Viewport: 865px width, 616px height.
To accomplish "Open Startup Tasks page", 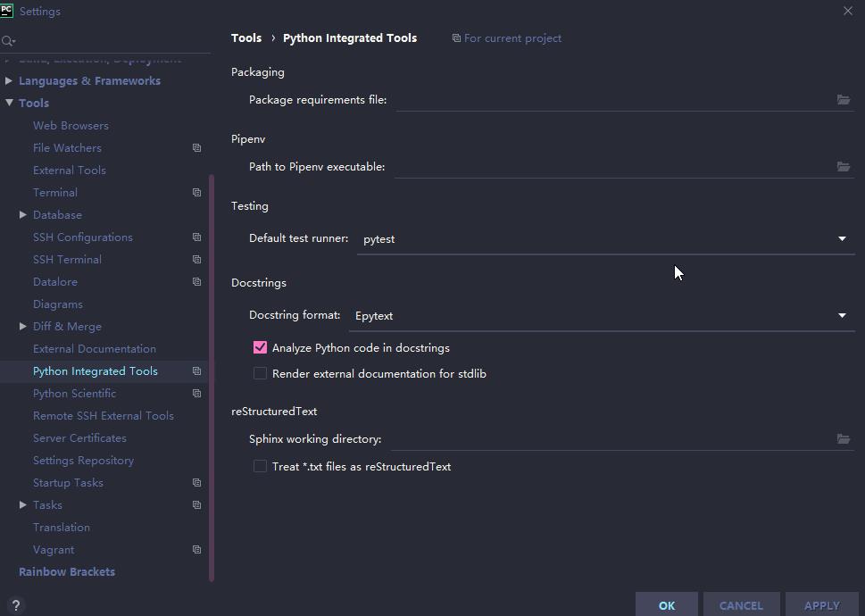I will pos(68,483).
